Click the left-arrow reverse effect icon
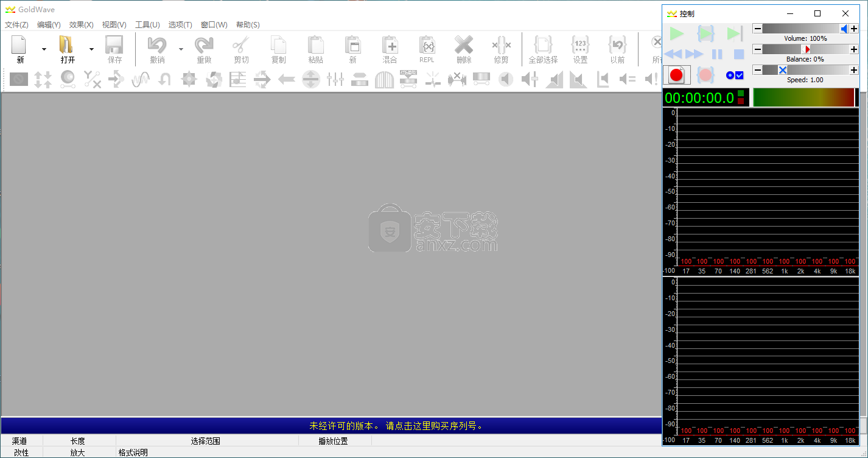Viewport: 868px width, 458px height. [287, 79]
